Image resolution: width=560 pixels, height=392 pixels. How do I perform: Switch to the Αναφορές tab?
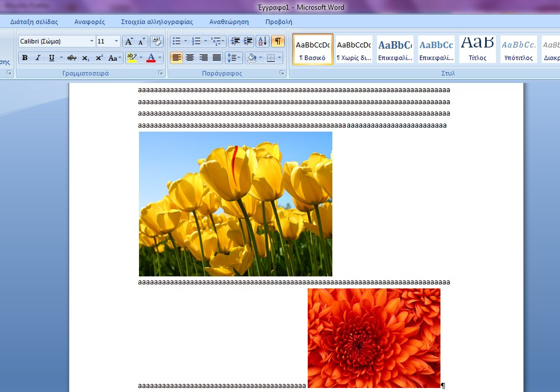tap(90, 22)
